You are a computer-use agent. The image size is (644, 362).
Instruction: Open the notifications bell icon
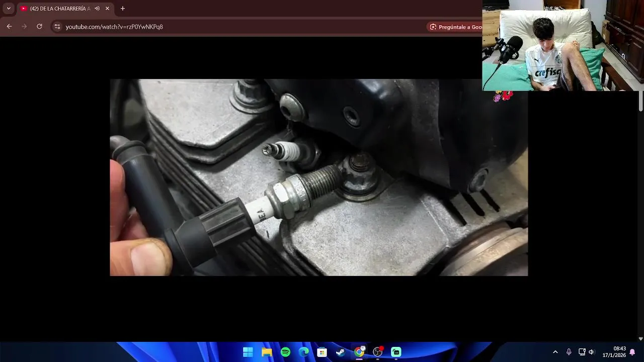(x=632, y=352)
